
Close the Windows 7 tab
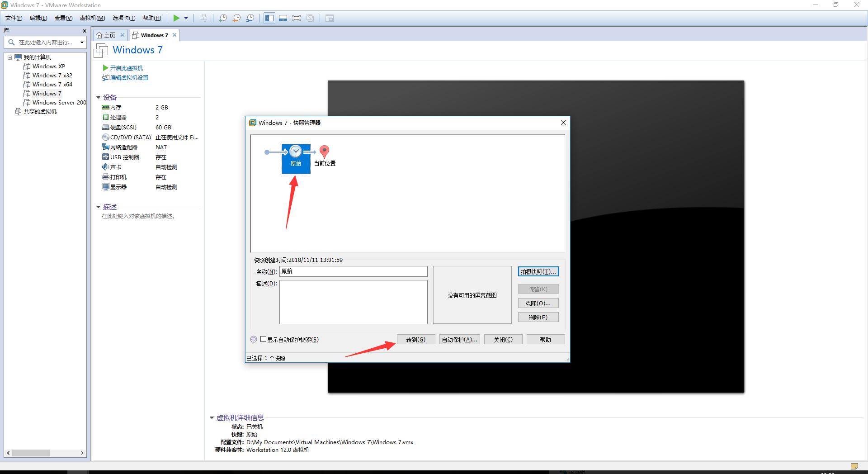(175, 35)
